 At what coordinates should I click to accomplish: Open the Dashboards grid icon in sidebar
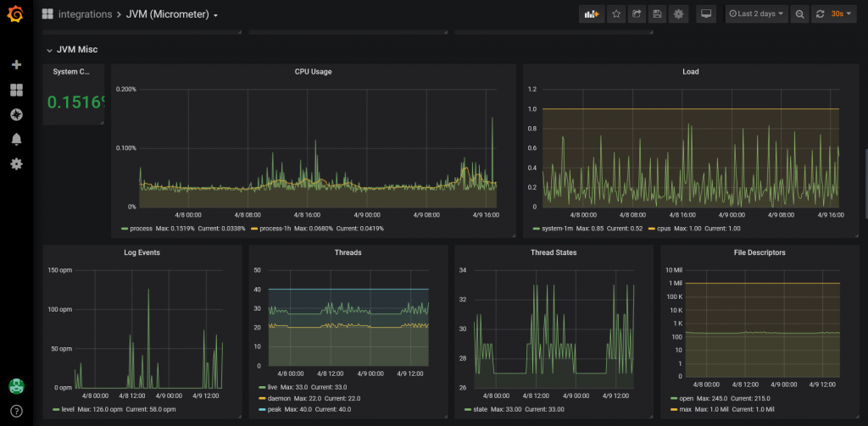click(x=16, y=90)
